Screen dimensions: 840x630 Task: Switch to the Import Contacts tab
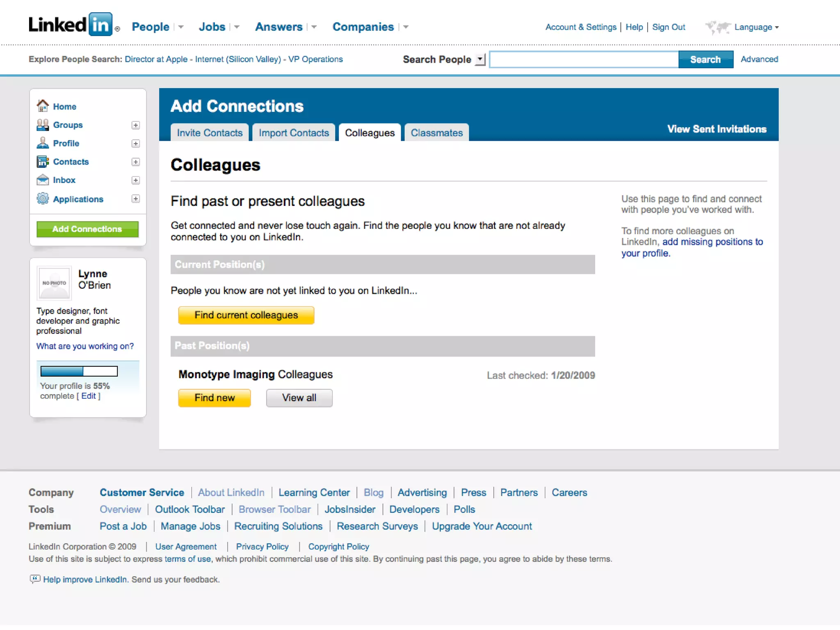tap(294, 133)
